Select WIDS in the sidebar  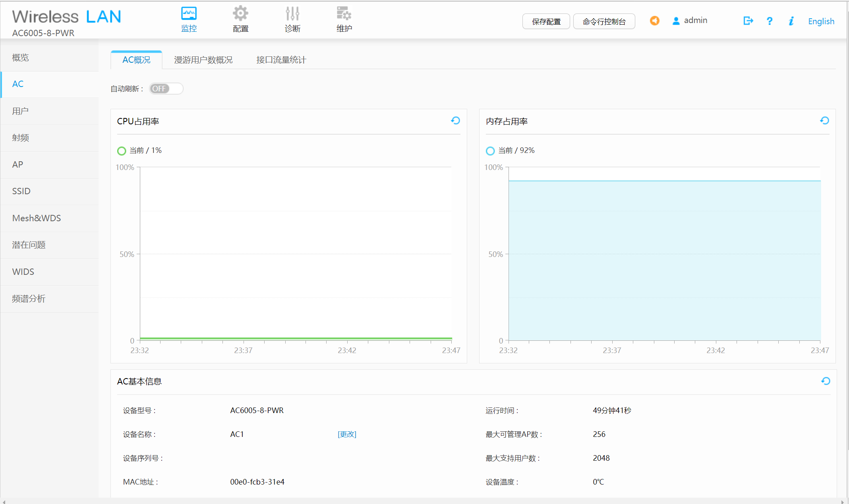(x=49, y=272)
